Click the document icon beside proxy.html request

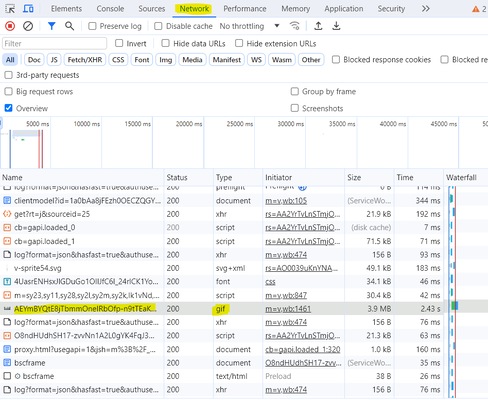pyautogui.click(x=7, y=349)
